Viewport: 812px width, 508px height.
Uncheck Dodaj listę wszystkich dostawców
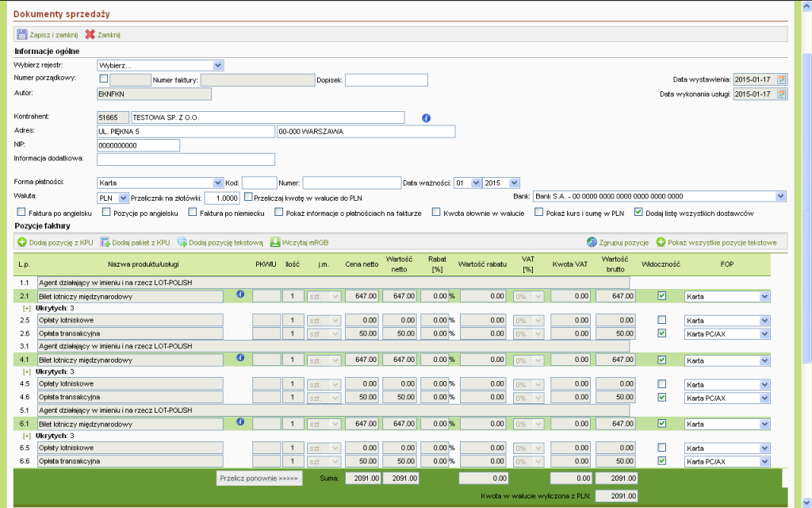pos(638,212)
